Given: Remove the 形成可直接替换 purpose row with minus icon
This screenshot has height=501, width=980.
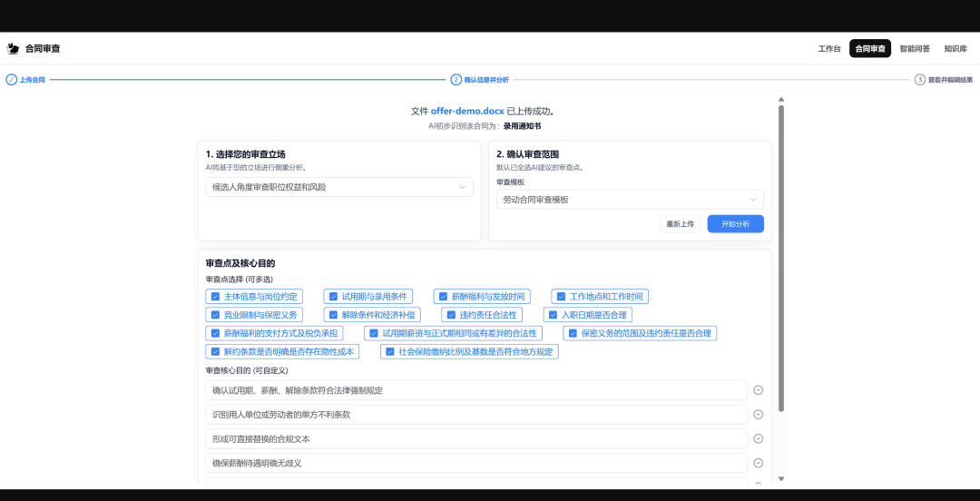Looking at the screenshot, I should tap(758, 439).
